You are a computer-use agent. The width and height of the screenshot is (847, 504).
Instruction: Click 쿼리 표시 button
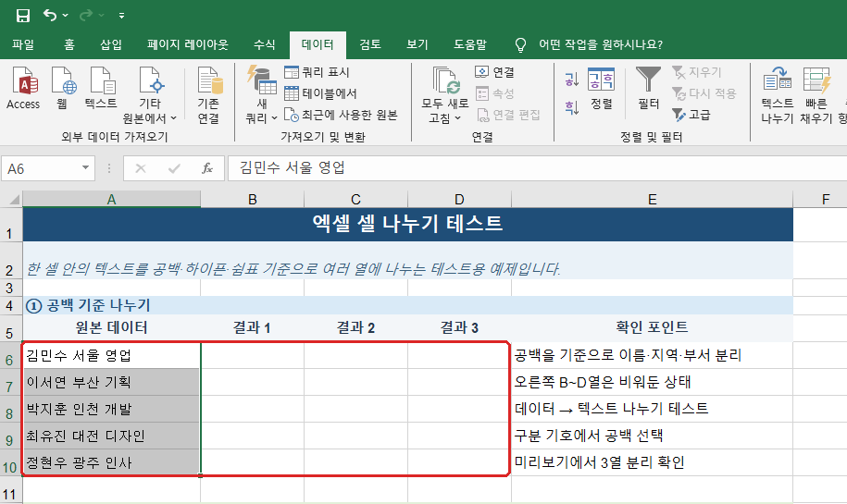[318, 72]
